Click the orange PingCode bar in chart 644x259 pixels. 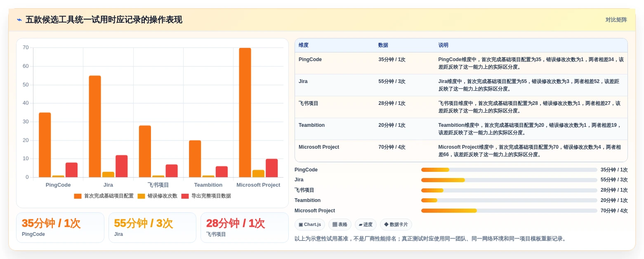[x=45, y=145]
